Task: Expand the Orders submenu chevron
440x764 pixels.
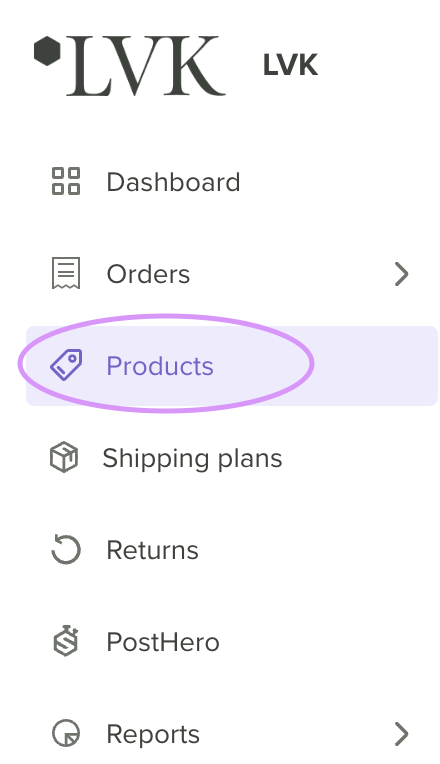Action: [x=402, y=274]
